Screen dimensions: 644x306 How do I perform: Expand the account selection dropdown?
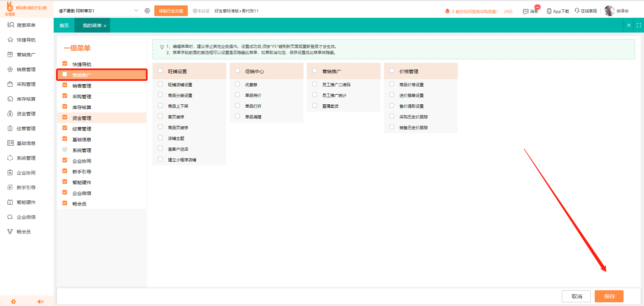tap(136, 11)
